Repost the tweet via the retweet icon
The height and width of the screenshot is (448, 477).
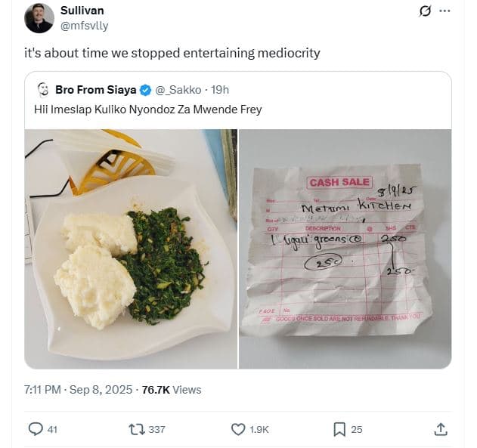coord(138,429)
